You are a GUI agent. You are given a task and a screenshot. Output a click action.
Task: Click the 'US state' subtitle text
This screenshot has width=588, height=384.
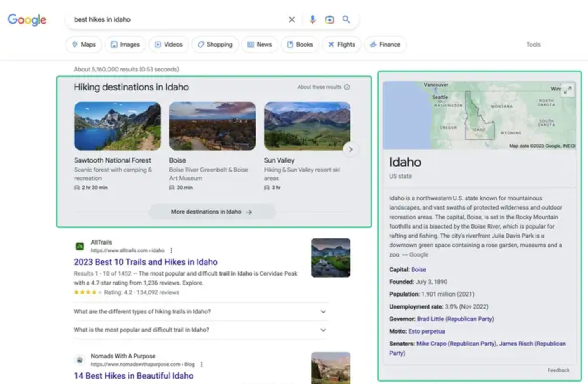coord(400,176)
